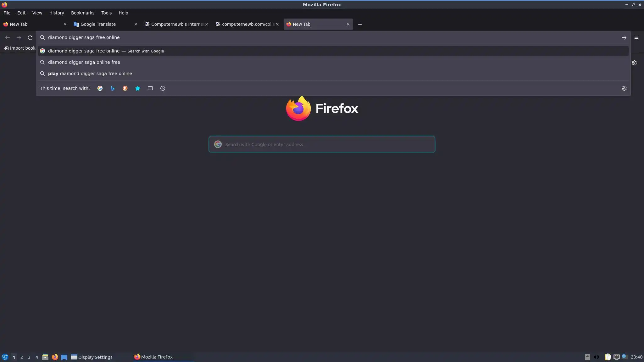This screenshot has width=644, height=362.
Task: Open search settings gear in dropdown
Action: [624, 88]
